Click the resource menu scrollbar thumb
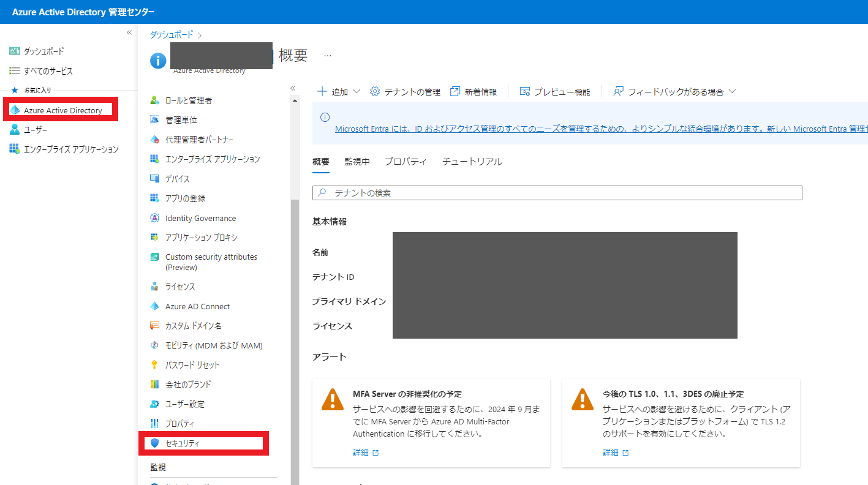Screen dimensions: 868x485 pos(295,342)
